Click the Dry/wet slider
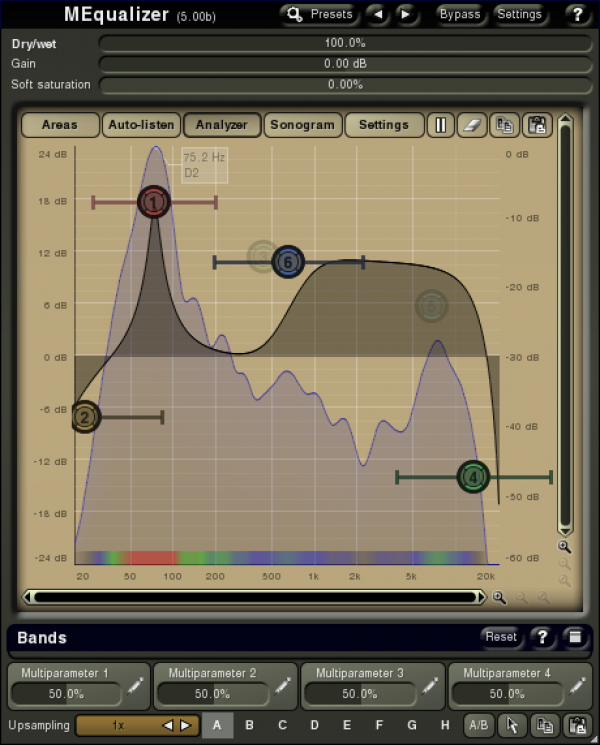 pyautogui.click(x=345, y=43)
